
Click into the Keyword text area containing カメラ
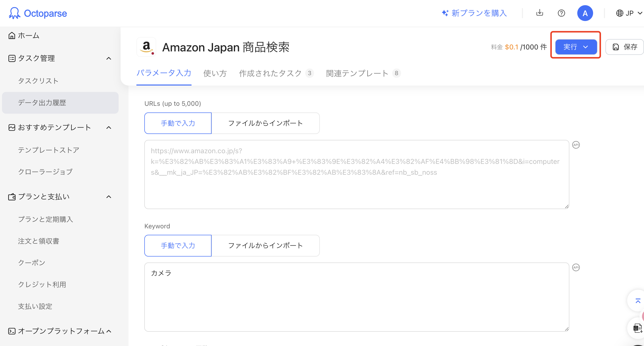[357, 297]
